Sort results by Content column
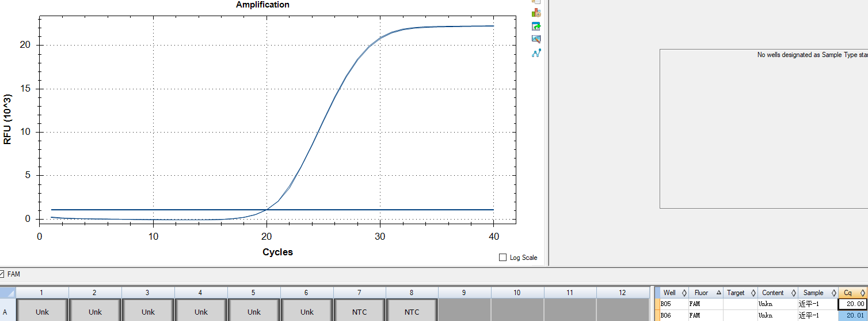Image resolution: width=868 pixels, height=321 pixels. (x=778, y=293)
